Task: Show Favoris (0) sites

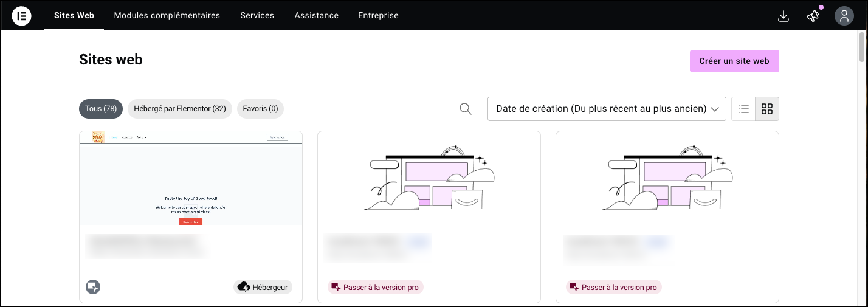Action: pyautogui.click(x=260, y=109)
